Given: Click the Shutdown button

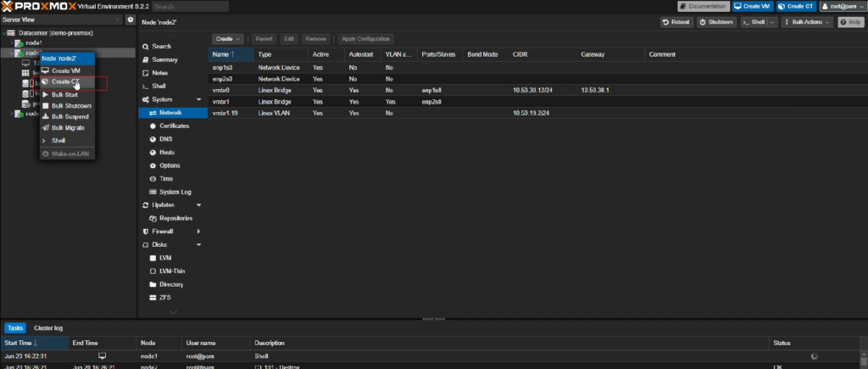Looking at the screenshot, I should point(716,22).
